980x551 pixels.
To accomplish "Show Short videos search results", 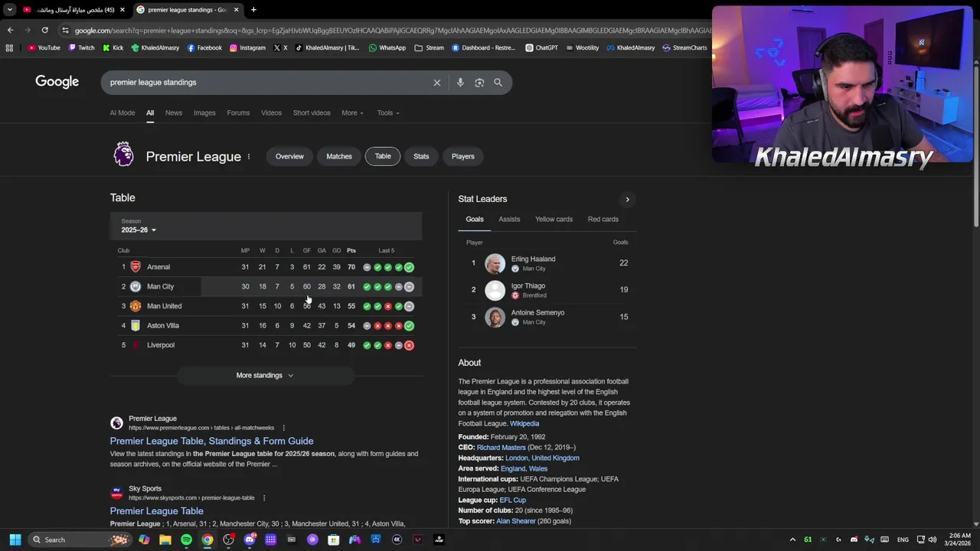I will (312, 112).
